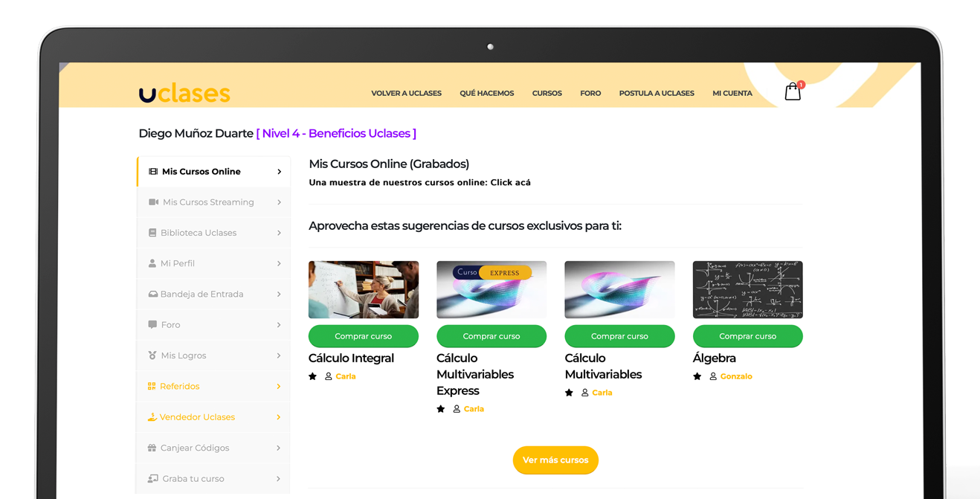
Task: Expand the Canjear Códigos chevron
Action: click(280, 448)
